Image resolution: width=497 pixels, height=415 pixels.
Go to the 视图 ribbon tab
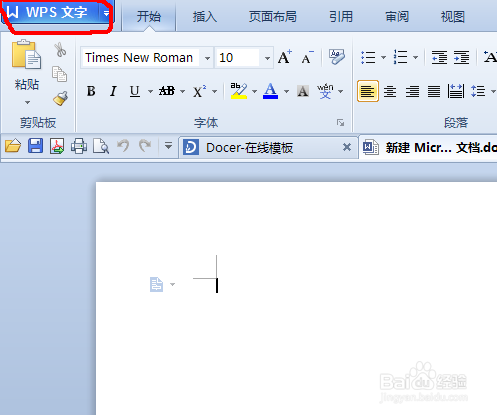tap(452, 16)
